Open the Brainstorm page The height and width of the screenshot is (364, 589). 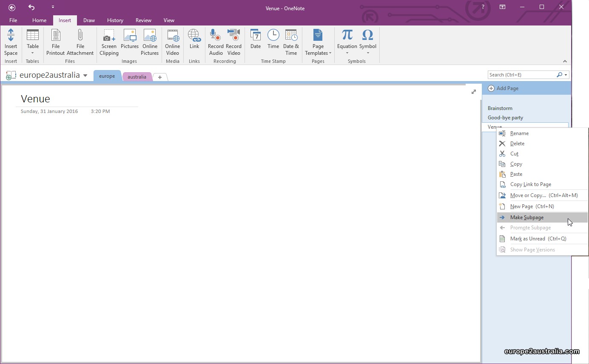coord(500,108)
